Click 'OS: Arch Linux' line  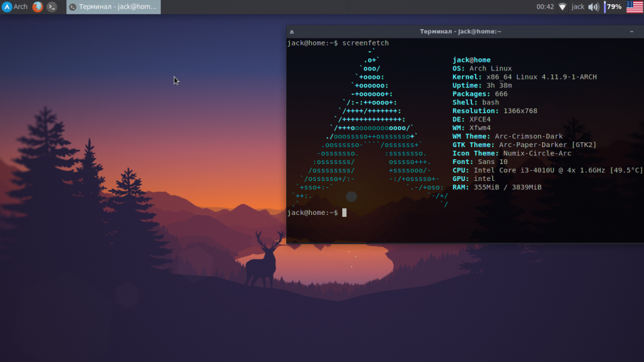pyautogui.click(x=482, y=68)
